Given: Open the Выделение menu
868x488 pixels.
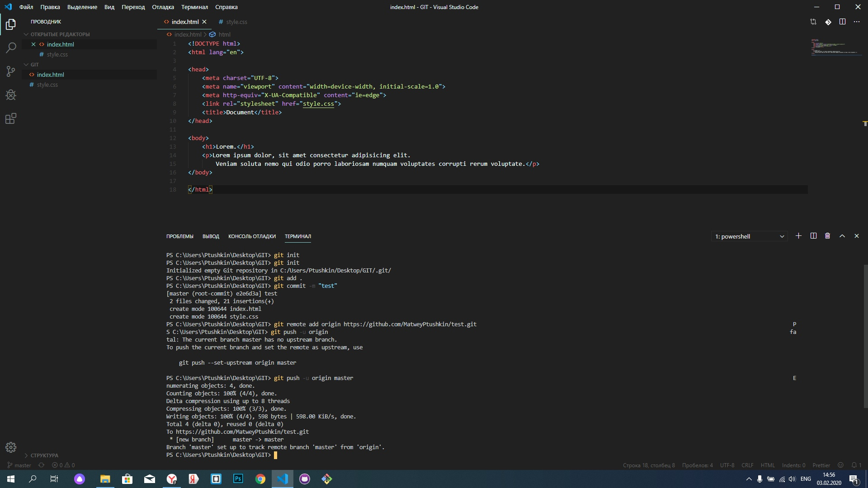Looking at the screenshot, I should coord(82,7).
